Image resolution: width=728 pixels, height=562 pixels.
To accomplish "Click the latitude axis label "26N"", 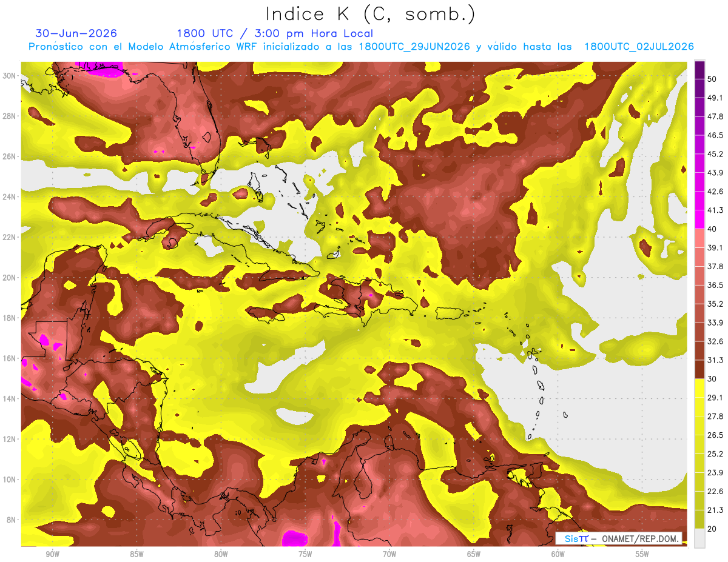I will (x=10, y=156).
